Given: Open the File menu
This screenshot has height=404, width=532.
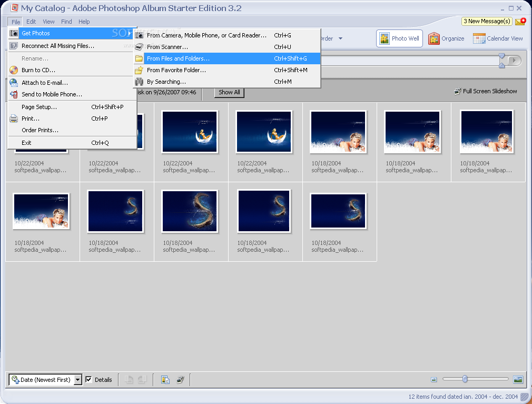Looking at the screenshot, I should click(x=16, y=22).
